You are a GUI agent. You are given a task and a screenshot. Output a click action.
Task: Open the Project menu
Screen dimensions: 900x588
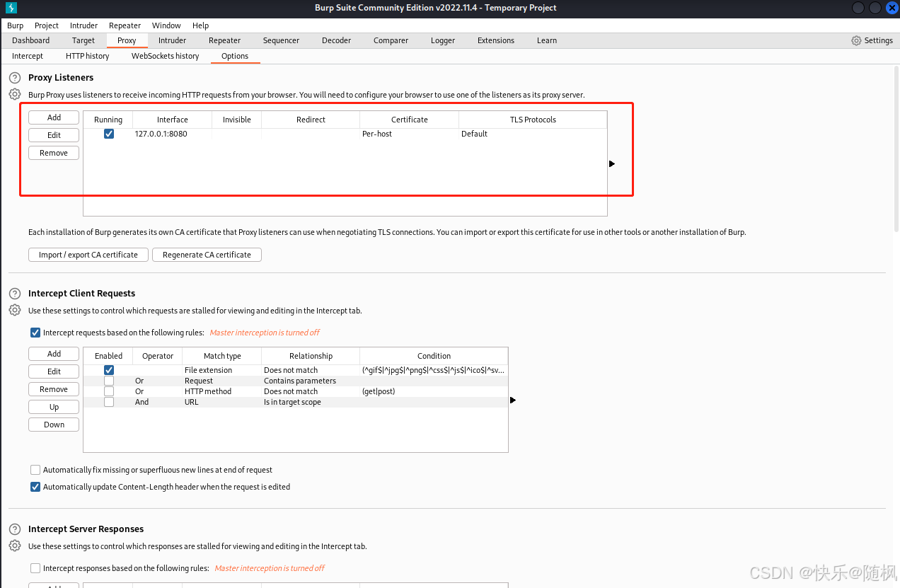coord(47,25)
